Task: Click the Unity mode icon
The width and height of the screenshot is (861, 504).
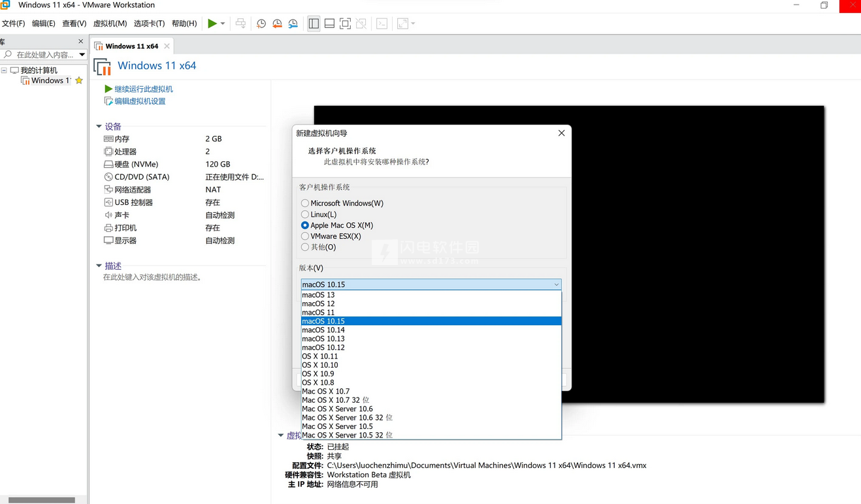Action: point(361,24)
